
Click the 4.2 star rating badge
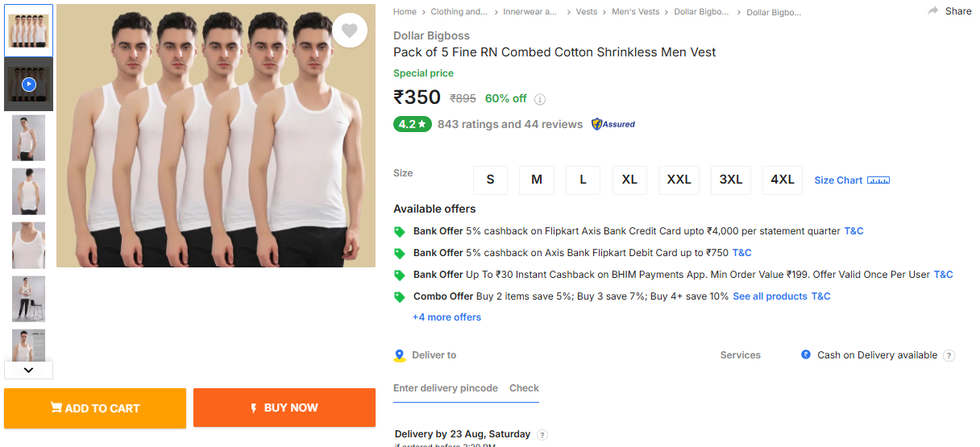click(412, 124)
